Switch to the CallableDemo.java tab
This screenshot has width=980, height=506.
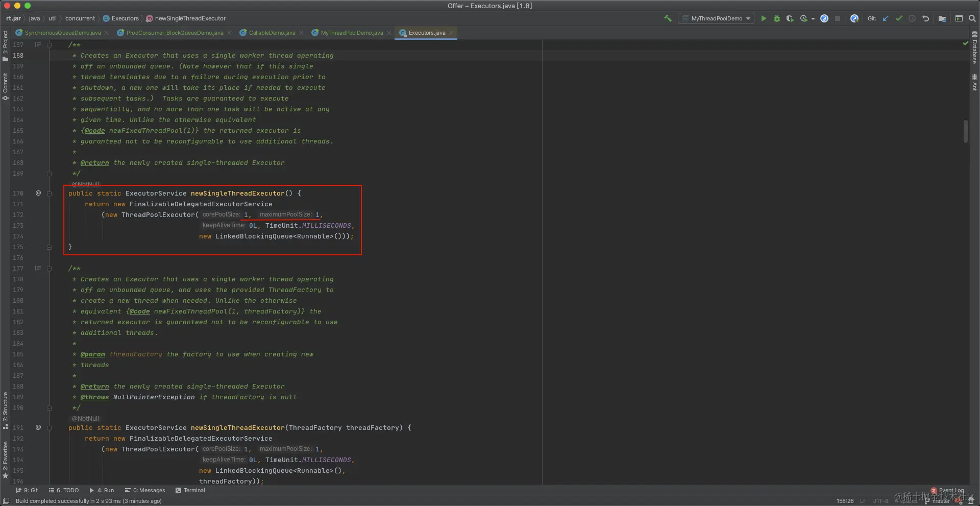point(272,33)
